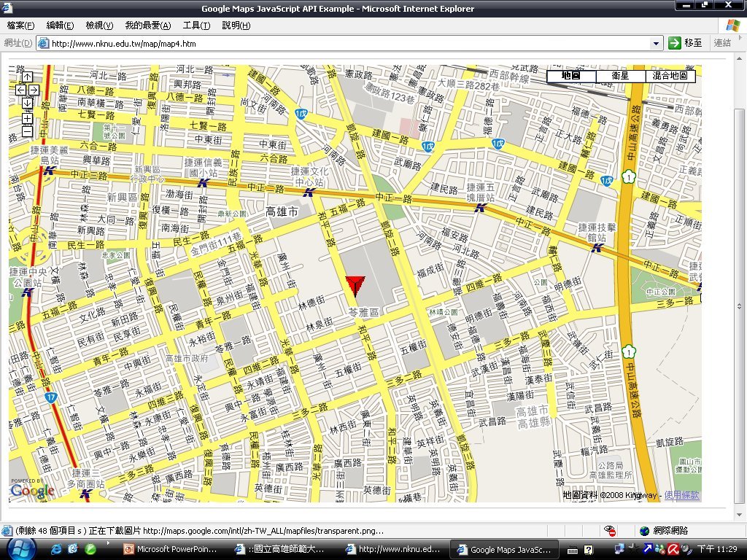Viewport: 747px width, 560px height.
Task: Pan the map south with the down arrow
Action: pos(27,102)
